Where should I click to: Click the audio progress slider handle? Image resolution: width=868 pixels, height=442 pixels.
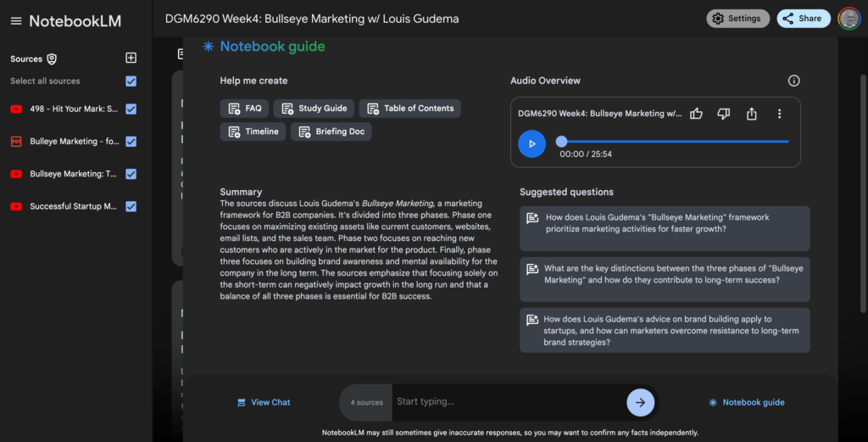point(561,142)
